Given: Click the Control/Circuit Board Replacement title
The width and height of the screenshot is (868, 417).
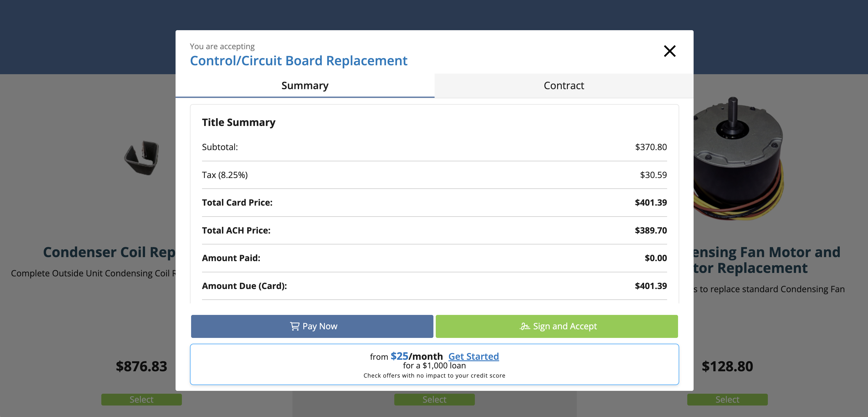Looking at the screenshot, I should tap(298, 61).
